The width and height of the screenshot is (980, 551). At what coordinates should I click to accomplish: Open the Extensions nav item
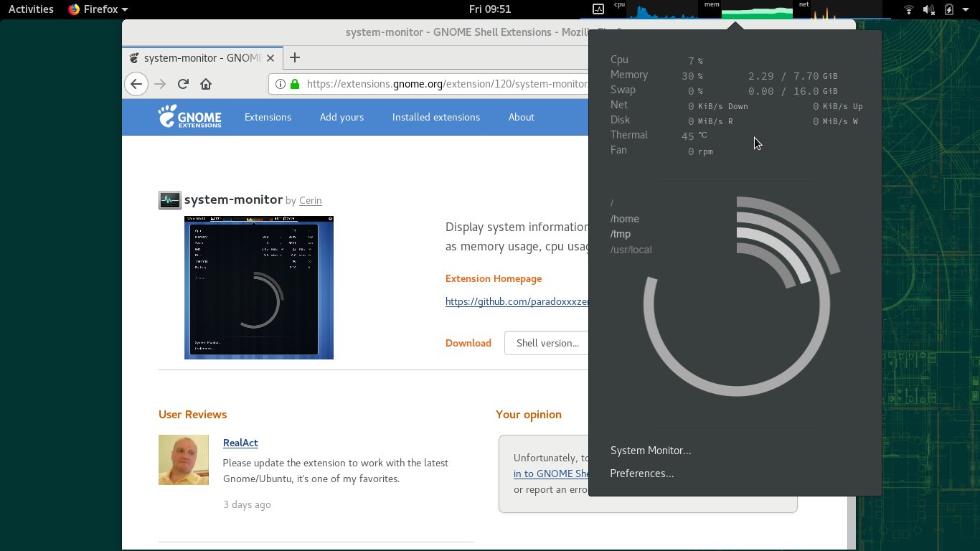[x=268, y=117]
